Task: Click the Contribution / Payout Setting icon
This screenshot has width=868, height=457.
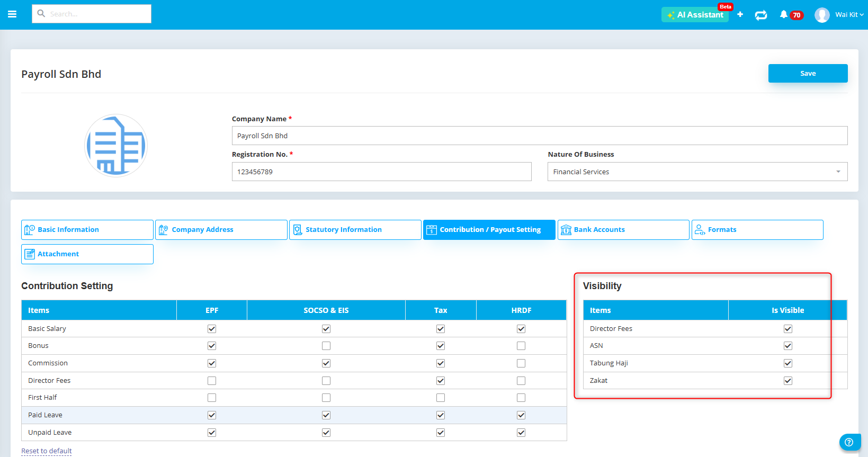Action: (432, 230)
